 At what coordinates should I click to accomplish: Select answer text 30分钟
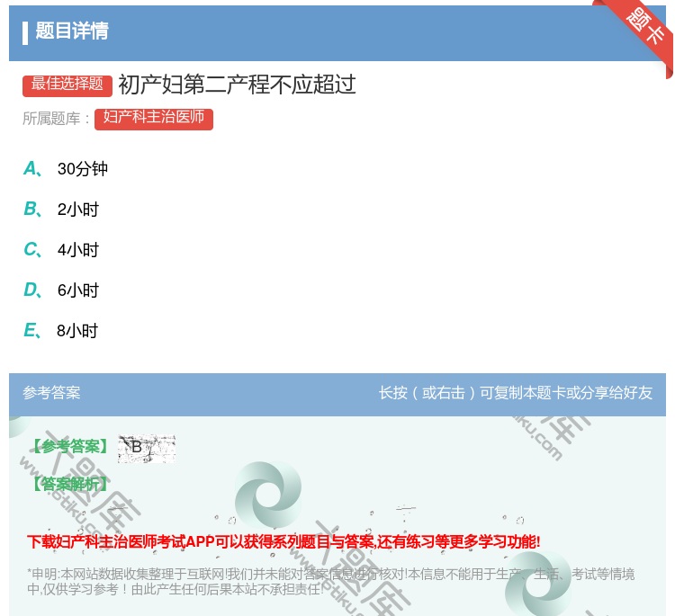[82, 169]
